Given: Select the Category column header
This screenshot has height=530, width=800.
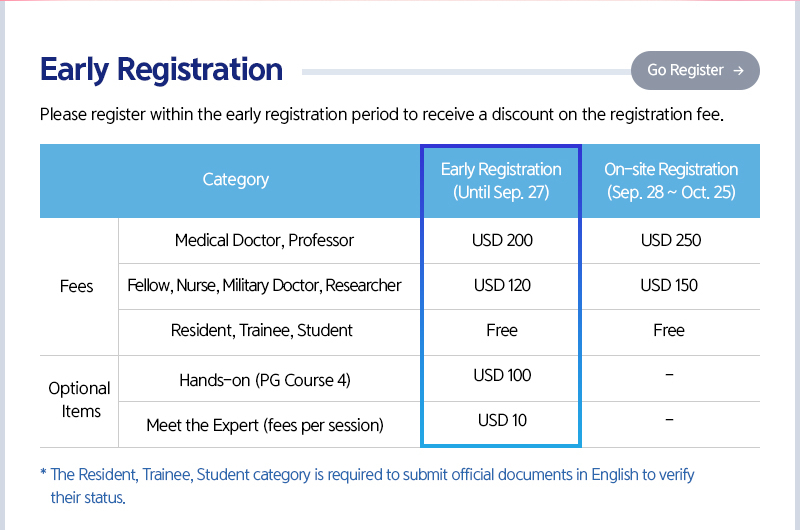Looking at the screenshot, I should [x=236, y=180].
